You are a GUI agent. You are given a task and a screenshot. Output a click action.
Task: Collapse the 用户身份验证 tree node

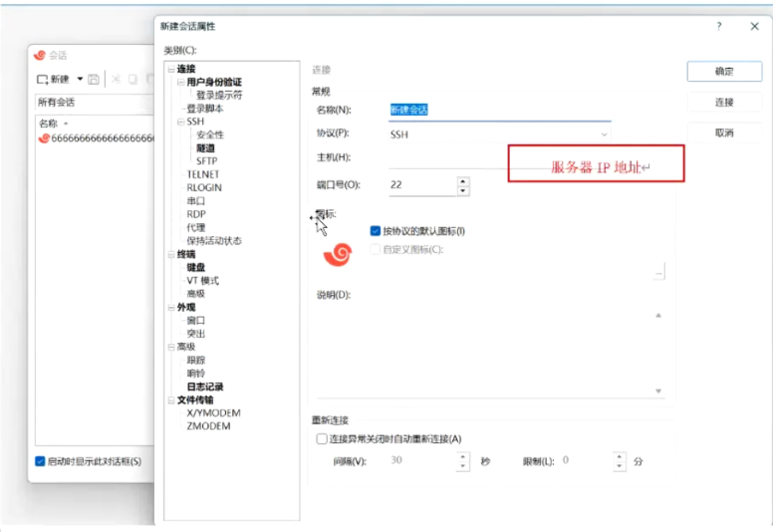[180, 83]
